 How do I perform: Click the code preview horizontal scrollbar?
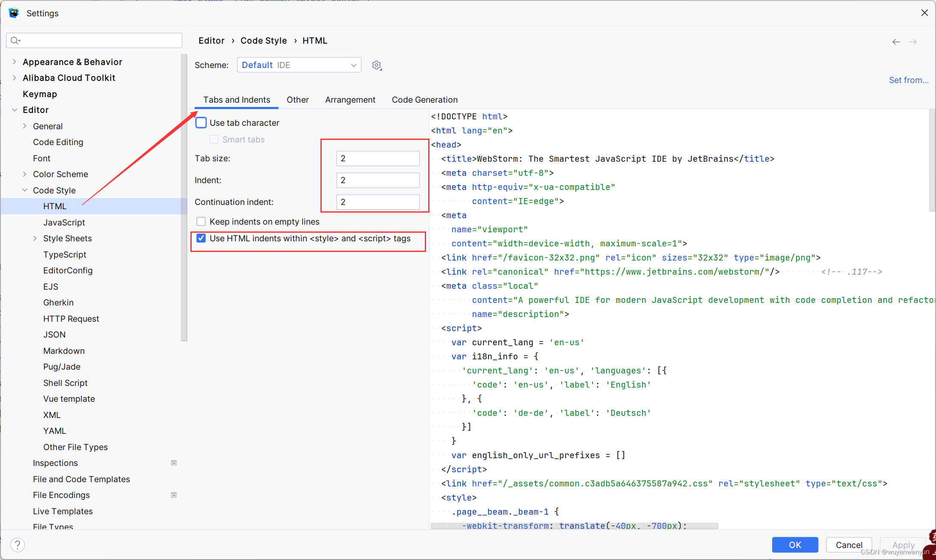(574, 526)
